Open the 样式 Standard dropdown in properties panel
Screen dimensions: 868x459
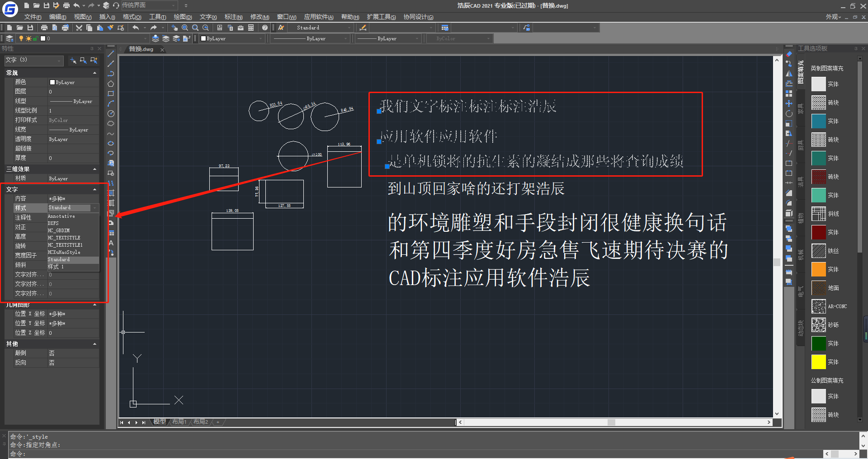94,207
